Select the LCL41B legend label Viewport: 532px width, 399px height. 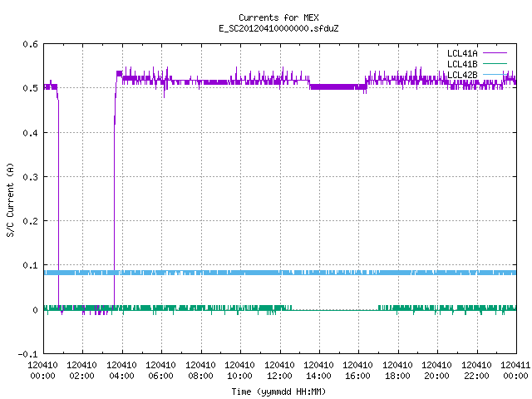coord(462,64)
